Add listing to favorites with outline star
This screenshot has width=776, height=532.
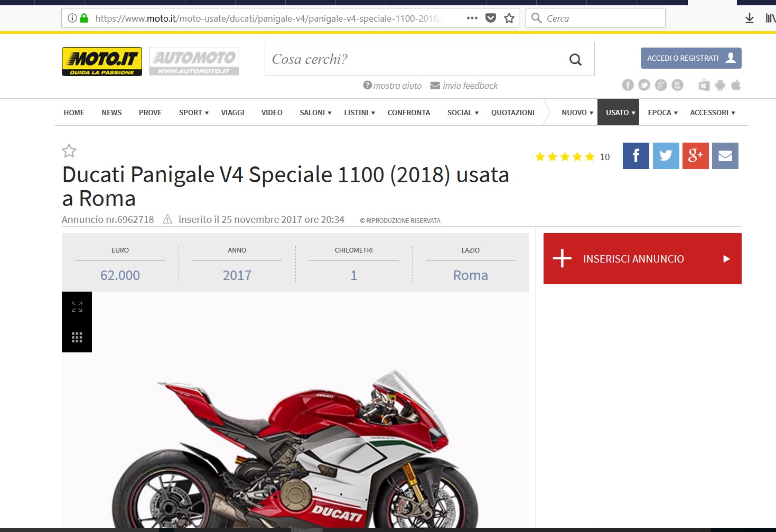pyautogui.click(x=69, y=151)
